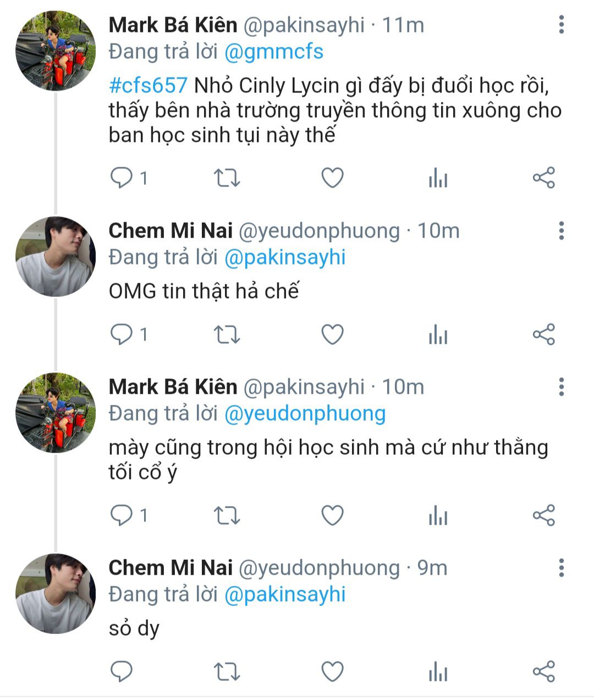The height and width of the screenshot is (700, 594).
Task: Open more options on the "sỏ dy" reply
Action: click(x=561, y=567)
